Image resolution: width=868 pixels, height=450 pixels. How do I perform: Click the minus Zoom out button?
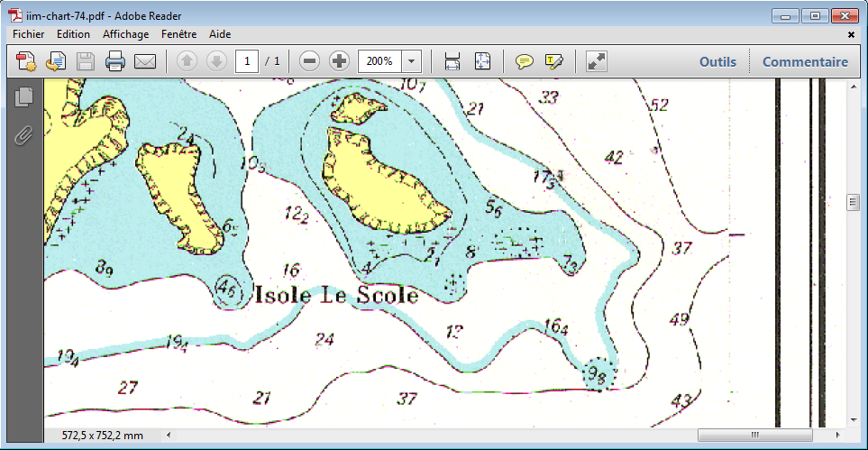pos(309,61)
